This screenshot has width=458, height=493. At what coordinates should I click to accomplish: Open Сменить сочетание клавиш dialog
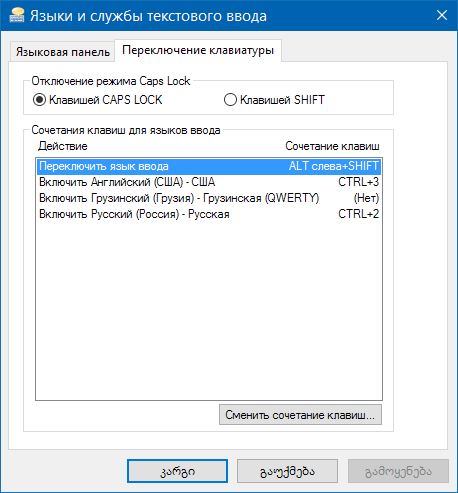[300, 415]
